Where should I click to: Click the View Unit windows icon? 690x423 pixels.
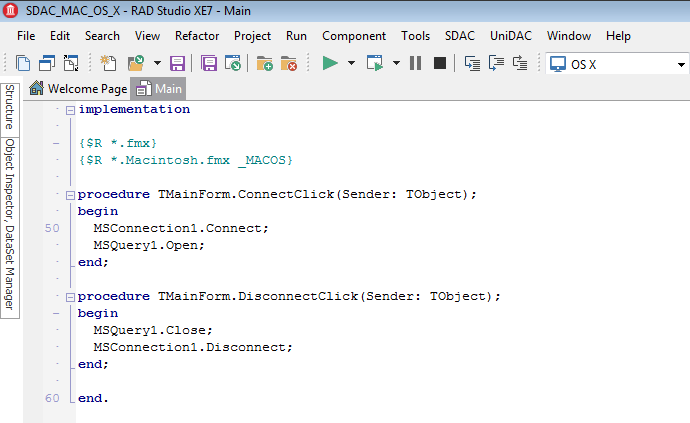point(47,63)
